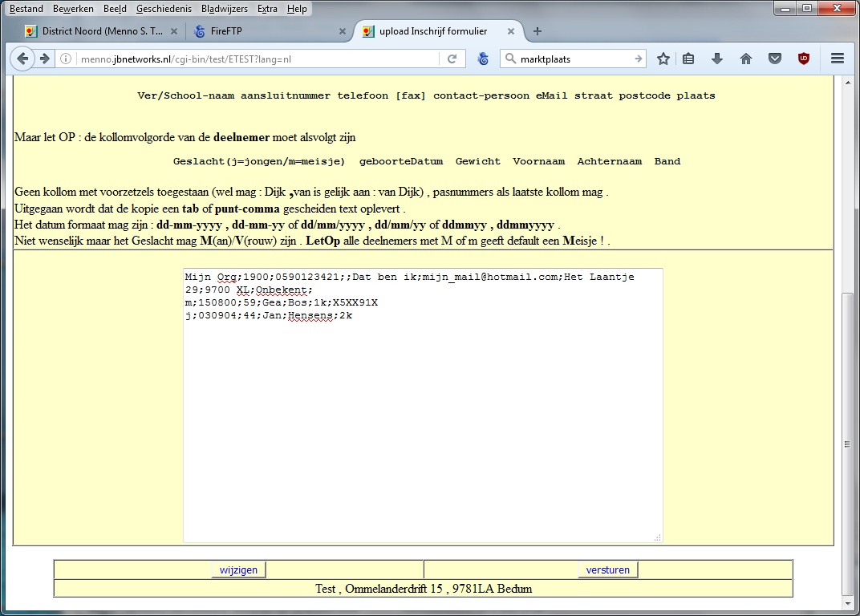The height and width of the screenshot is (616, 860).
Task: Show the bookmarks list icon
Action: pos(688,59)
